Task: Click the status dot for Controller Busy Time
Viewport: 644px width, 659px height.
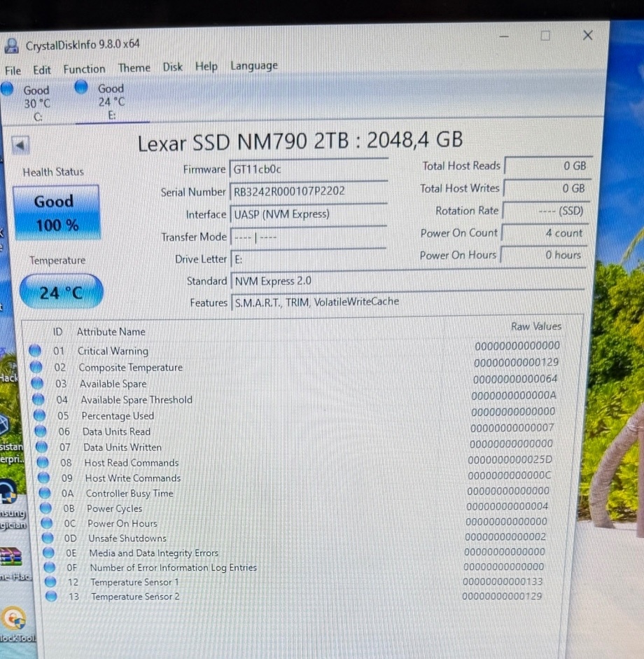Action: coord(45,492)
